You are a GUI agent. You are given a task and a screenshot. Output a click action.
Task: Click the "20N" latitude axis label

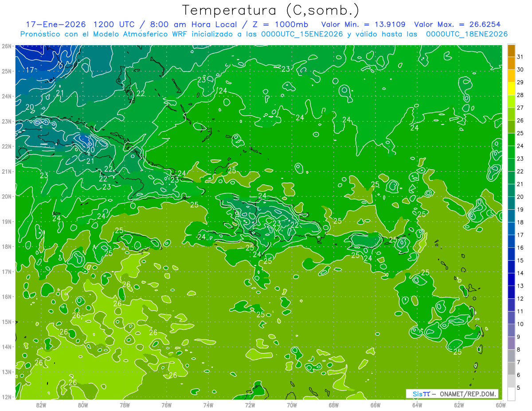tap(7, 196)
